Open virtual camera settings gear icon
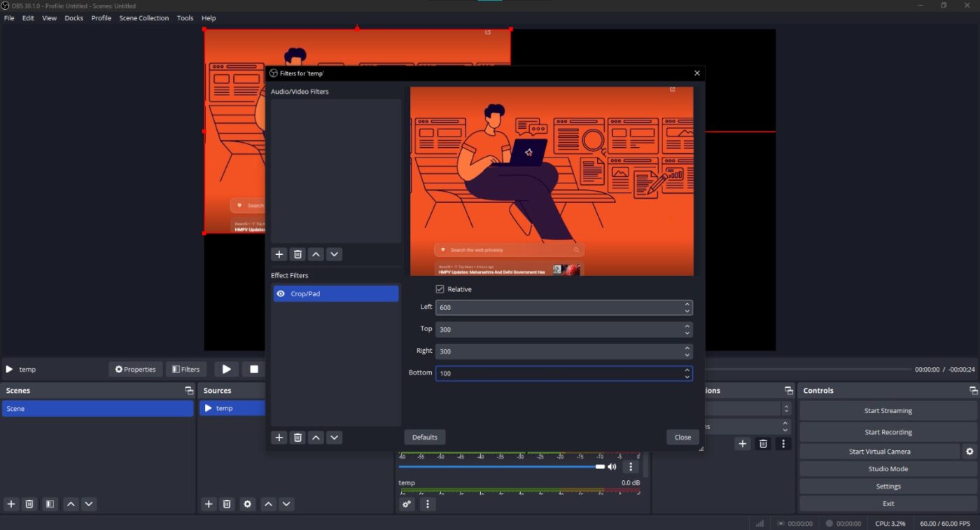Viewport: 980px width, 530px height. [969, 452]
